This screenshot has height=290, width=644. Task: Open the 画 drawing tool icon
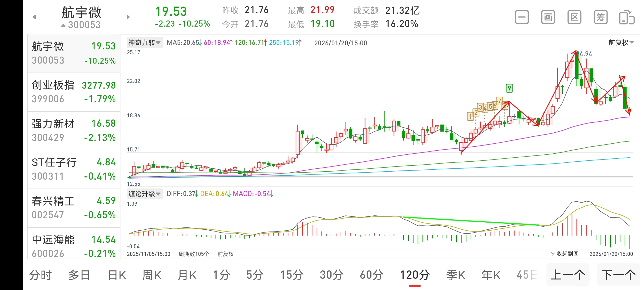[548, 17]
